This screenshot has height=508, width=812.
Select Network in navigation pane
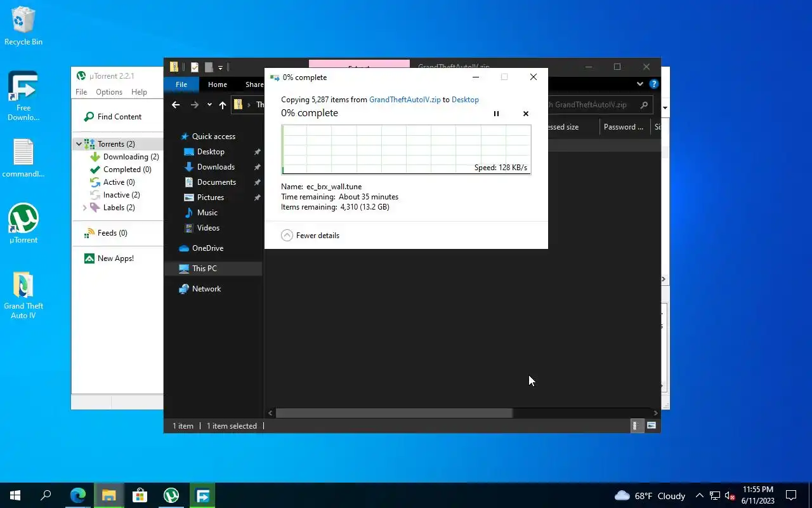[x=206, y=289]
